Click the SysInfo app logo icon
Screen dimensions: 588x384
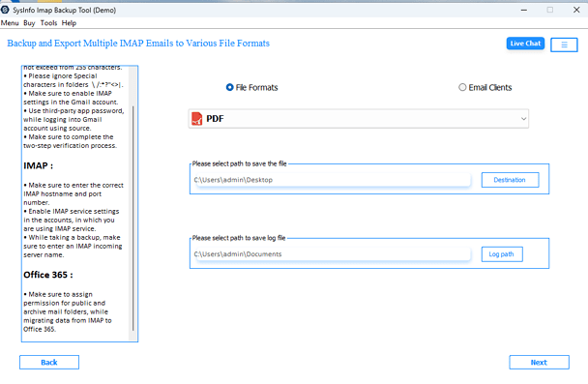tap(5, 10)
